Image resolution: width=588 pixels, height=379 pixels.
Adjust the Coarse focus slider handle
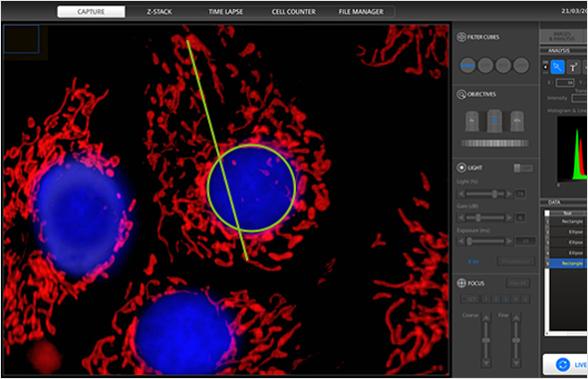[x=486, y=340]
